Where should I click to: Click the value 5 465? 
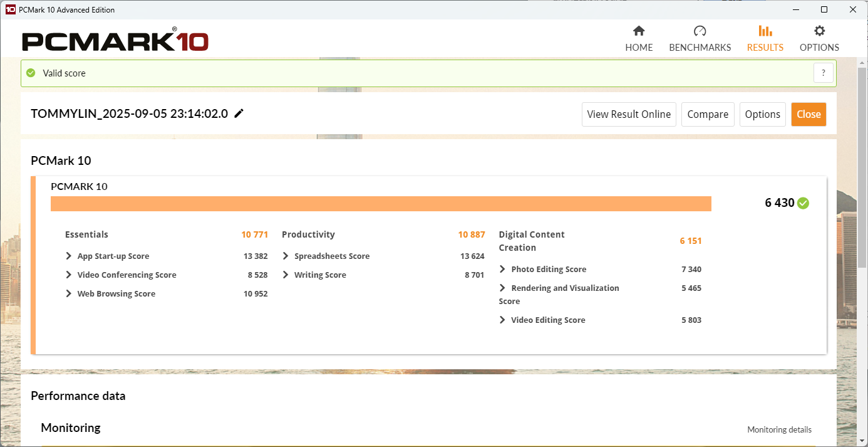[x=691, y=288]
